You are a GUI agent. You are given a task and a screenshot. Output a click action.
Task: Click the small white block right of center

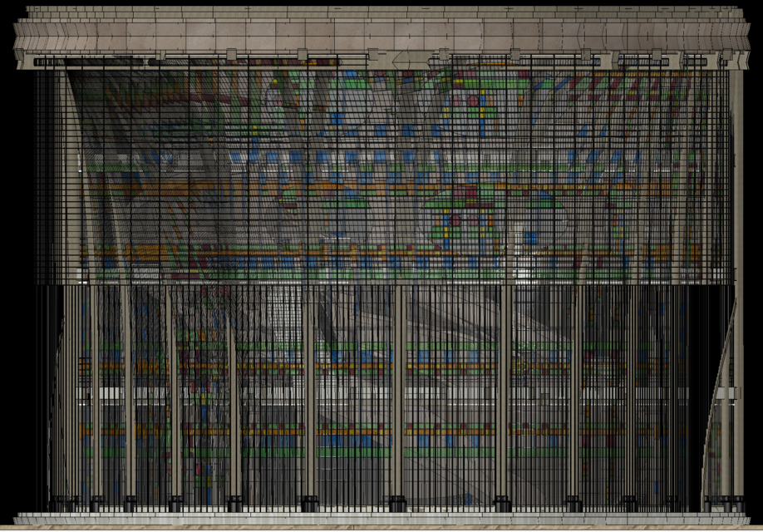pyautogui.click(x=523, y=273)
